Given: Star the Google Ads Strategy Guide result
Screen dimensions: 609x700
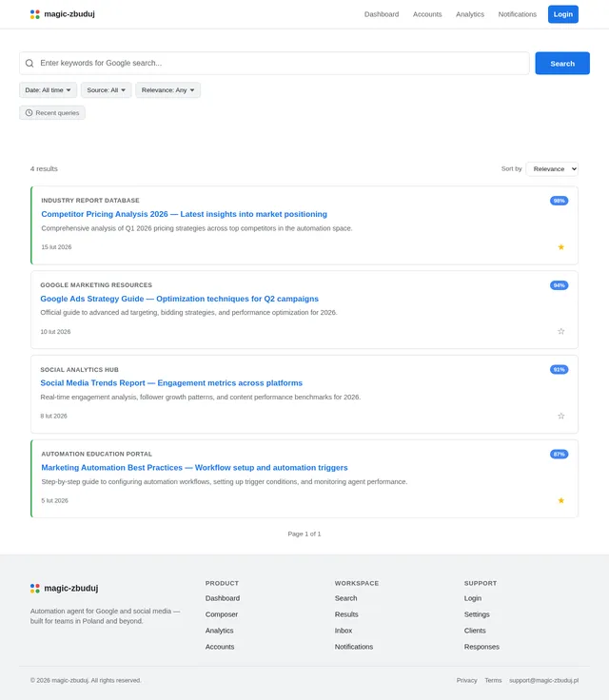Looking at the screenshot, I should [560, 331].
